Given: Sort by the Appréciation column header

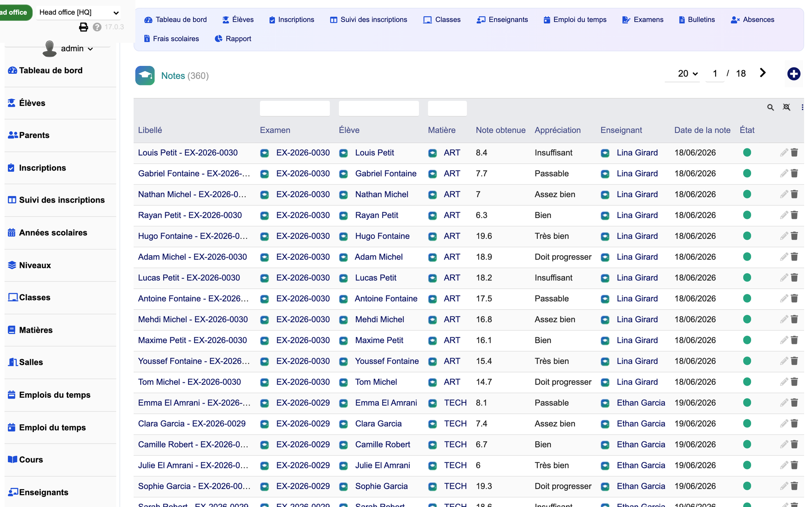Looking at the screenshot, I should 557,130.
